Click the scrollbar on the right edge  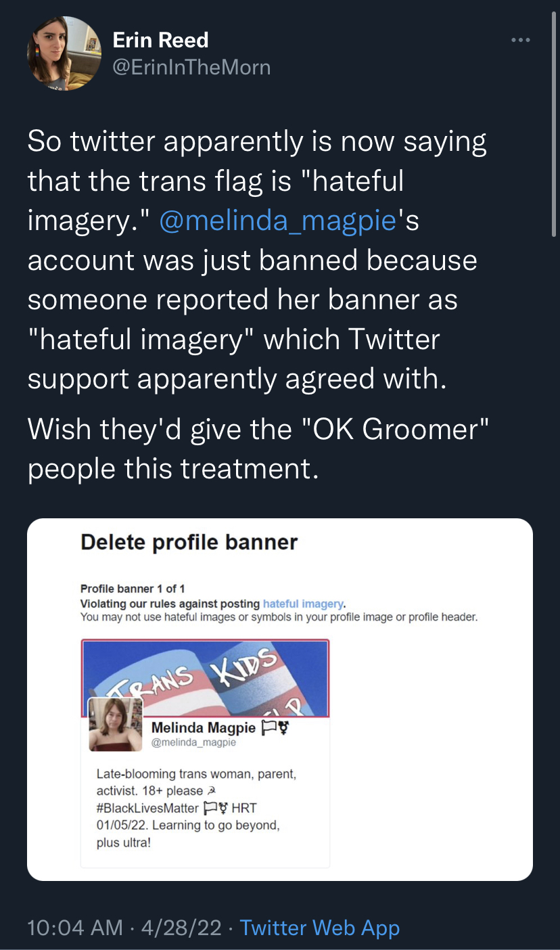point(555,135)
